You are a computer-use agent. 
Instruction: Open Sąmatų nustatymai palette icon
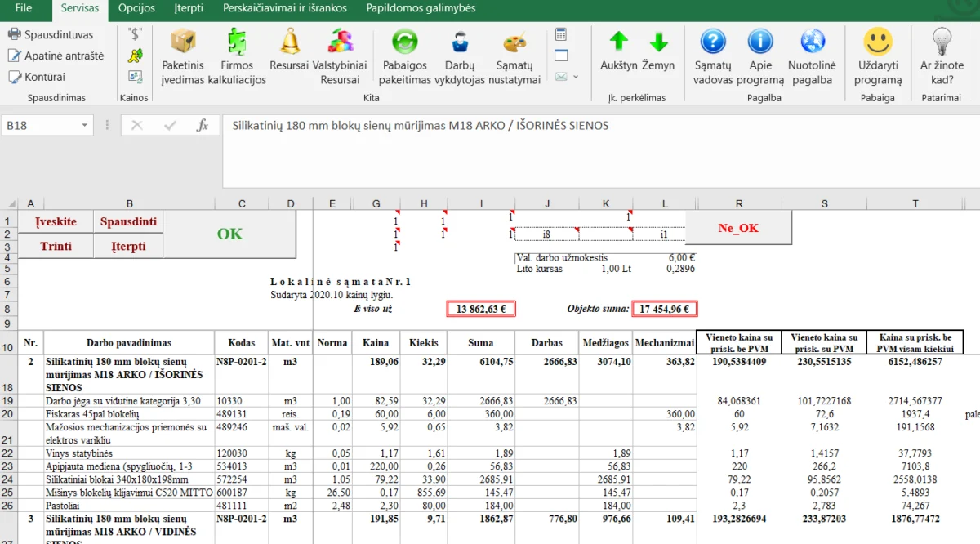514,42
